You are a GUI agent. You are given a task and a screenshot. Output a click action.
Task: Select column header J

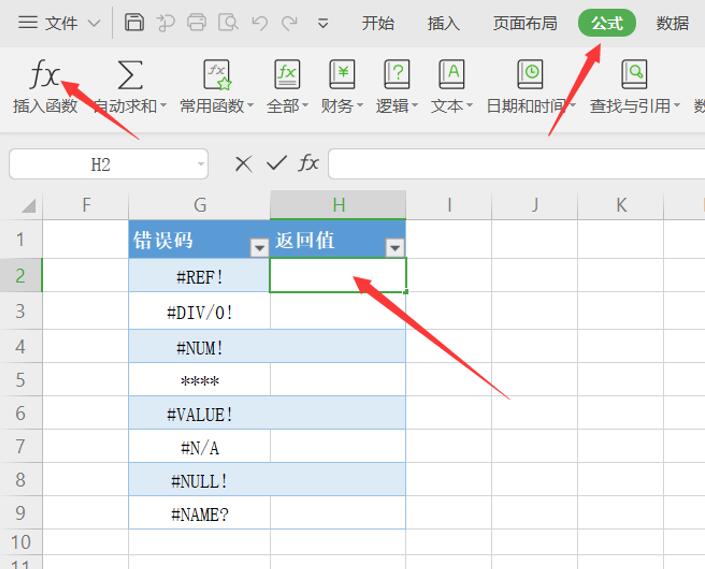(x=535, y=205)
